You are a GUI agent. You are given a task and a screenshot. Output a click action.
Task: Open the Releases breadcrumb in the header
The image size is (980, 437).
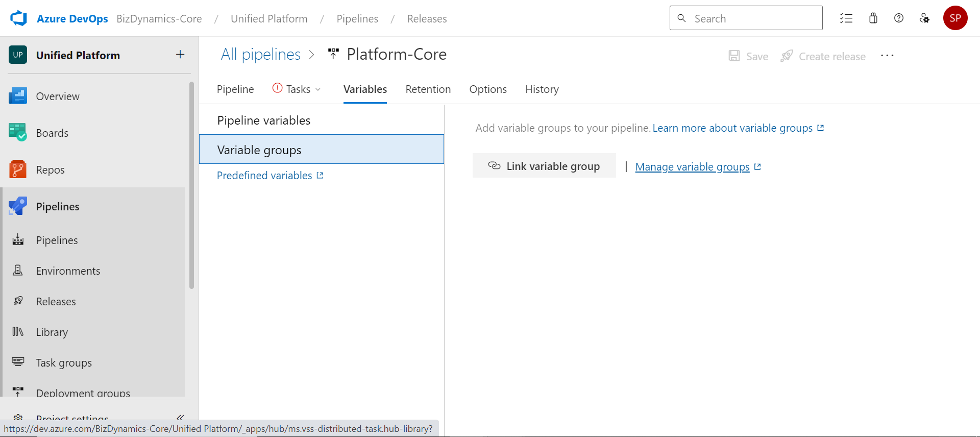click(x=427, y=19)
